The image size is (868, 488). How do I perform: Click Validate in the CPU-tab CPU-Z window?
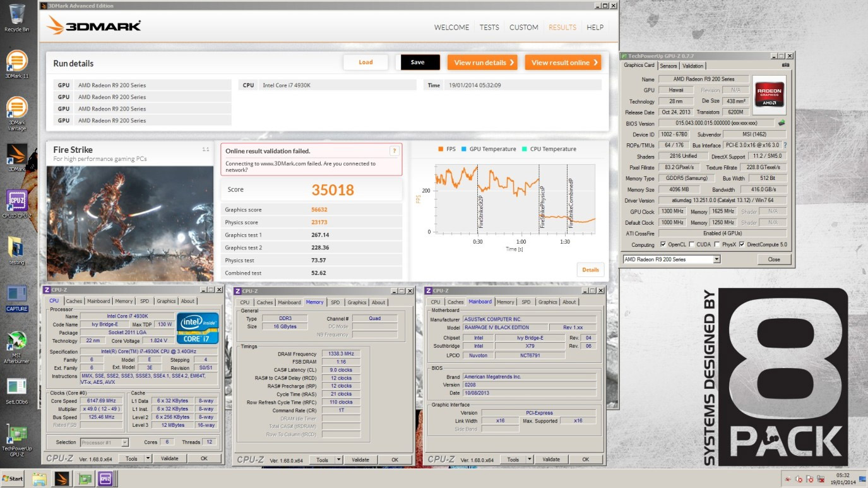point(169,459)
